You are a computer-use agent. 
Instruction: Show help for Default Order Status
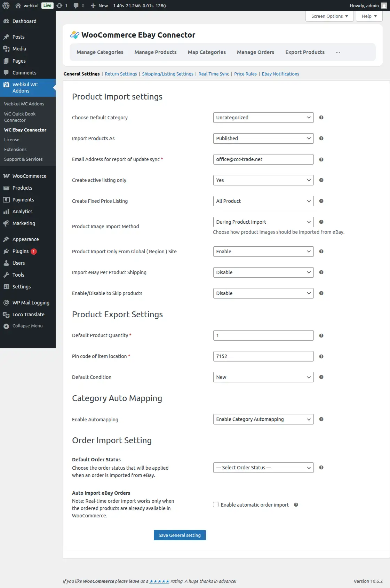point(321,468)
